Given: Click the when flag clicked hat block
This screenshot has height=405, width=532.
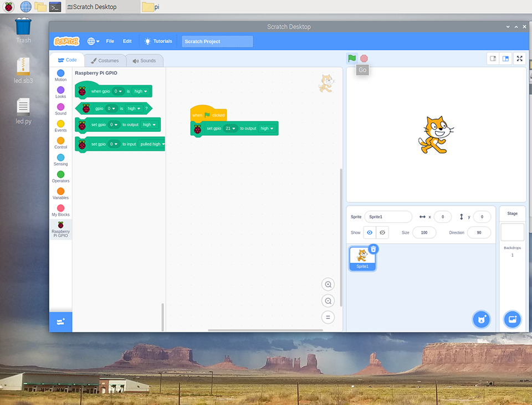Looking at the screenshot, I should [208, 114].
